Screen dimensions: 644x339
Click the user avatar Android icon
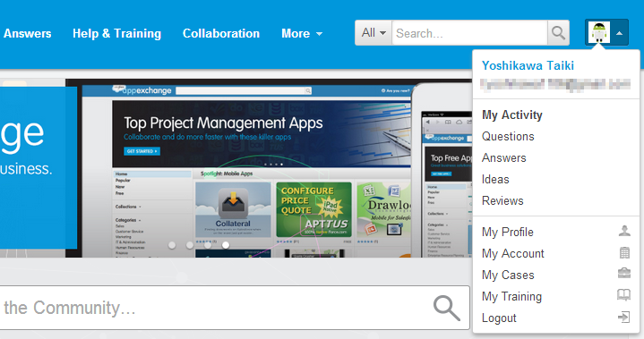[x=599, y=32]
